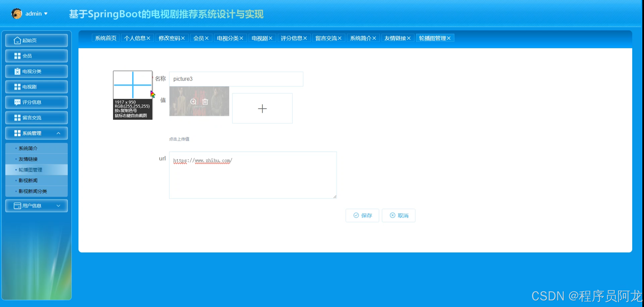Image resolution: width=644 pixels, height=307 pixels.
Task: Click trash icon on uploaded image
Action: 205,101
